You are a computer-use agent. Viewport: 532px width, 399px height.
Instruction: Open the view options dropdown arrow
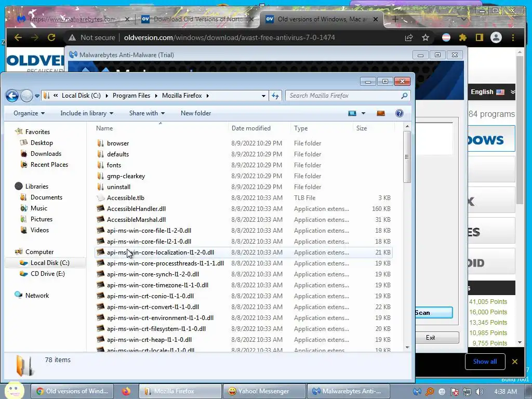(363, 113)
